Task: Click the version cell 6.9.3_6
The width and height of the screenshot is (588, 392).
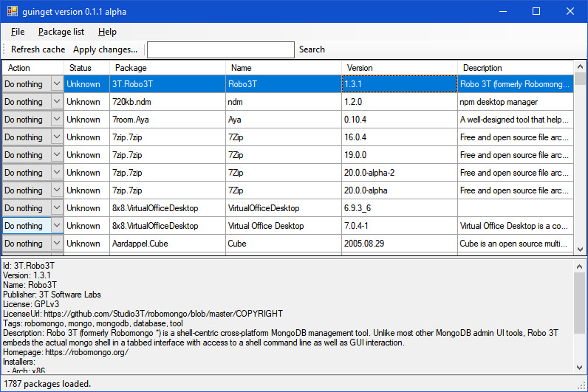Action: click(400, 208)
